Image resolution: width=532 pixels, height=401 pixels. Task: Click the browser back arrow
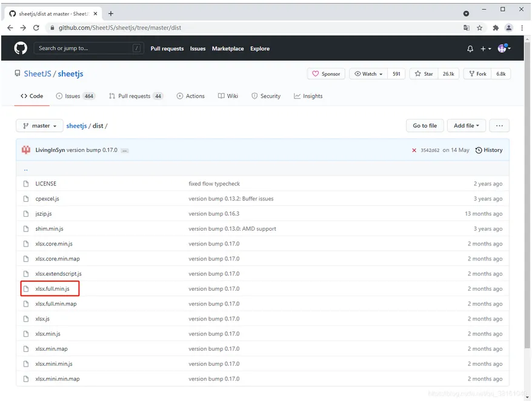tap(10, 28)
